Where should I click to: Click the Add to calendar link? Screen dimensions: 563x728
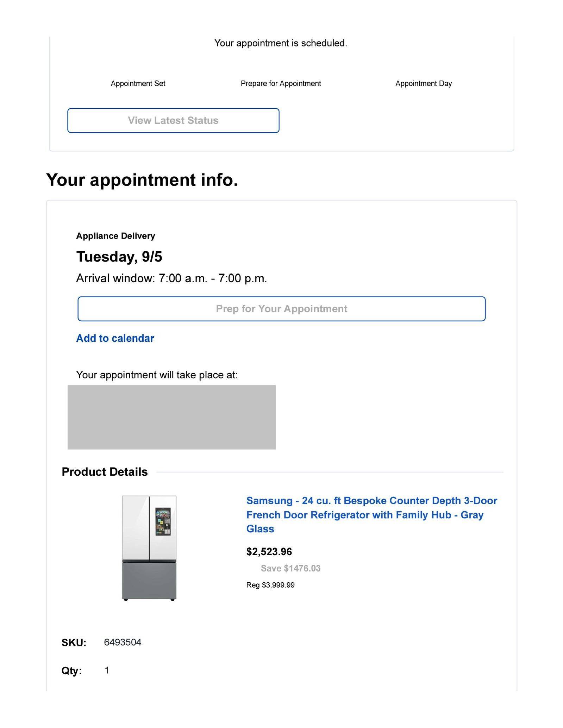(x=115, y=338)
